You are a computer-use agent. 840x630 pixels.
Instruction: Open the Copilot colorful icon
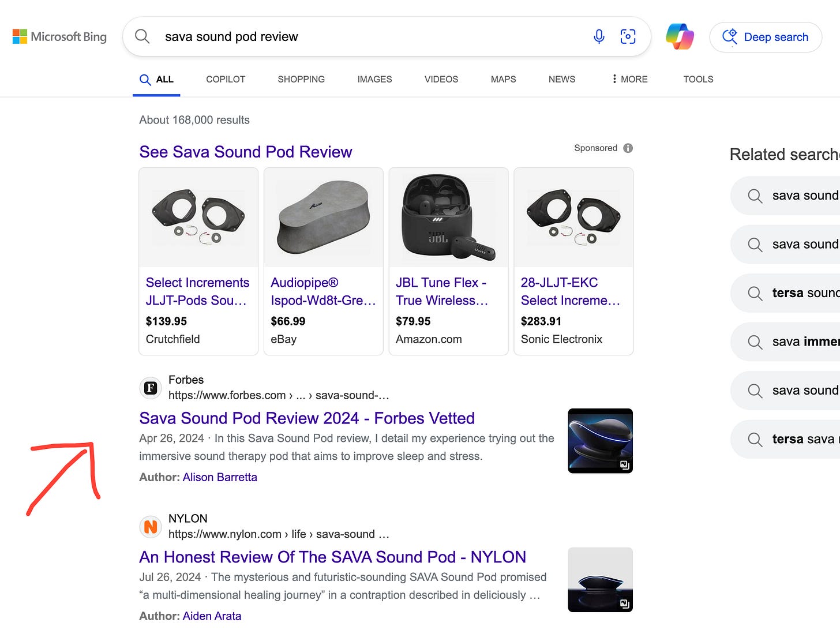pyautogui.click(x=680, y=37)
